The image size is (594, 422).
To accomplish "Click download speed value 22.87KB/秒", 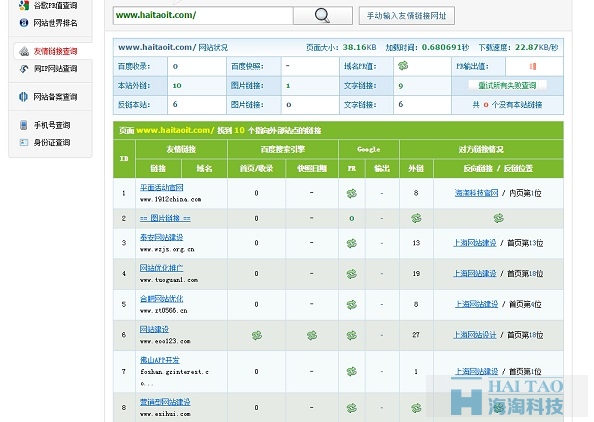I will (536, 47).
